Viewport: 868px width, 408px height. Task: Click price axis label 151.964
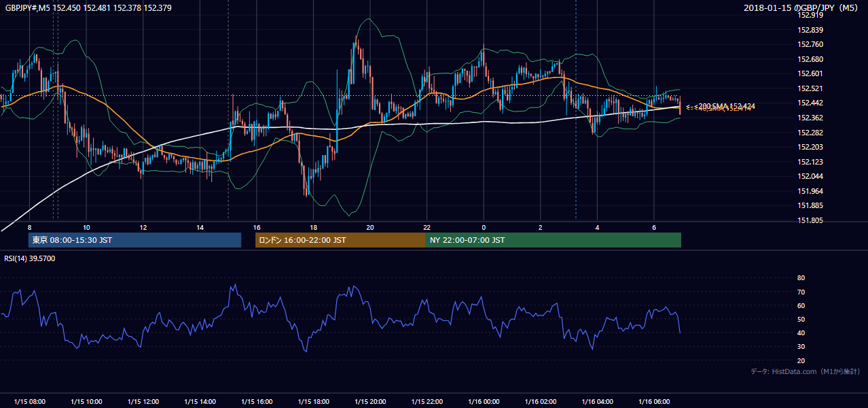810,191
